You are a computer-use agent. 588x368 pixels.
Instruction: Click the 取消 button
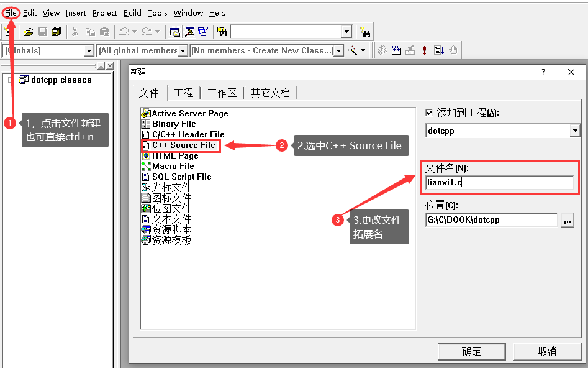[x=547, y=351]
